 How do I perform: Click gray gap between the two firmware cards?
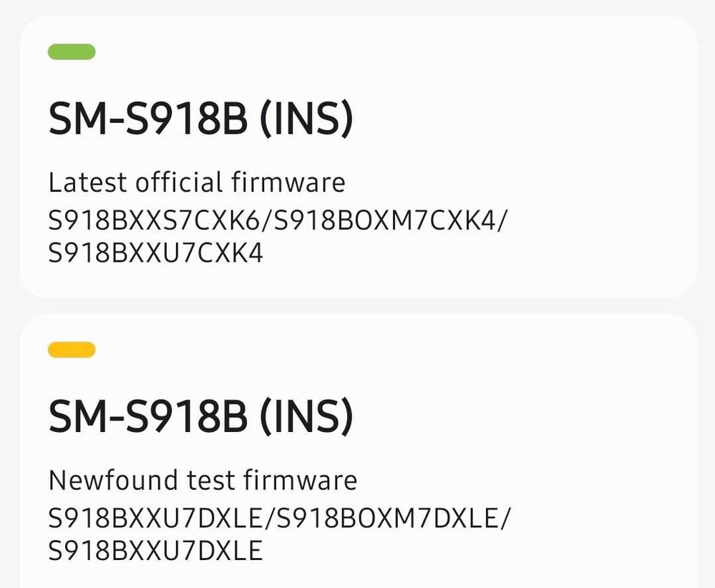pyautogui.click(x=358, y=306)
